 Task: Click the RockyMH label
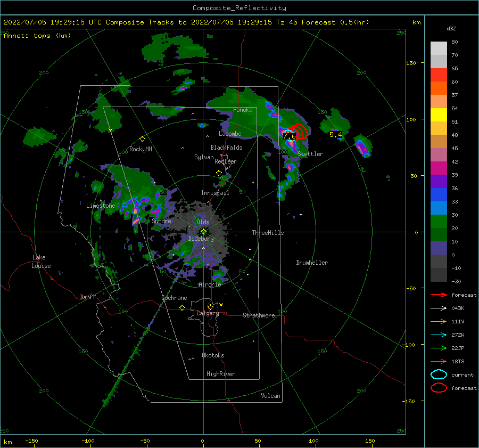141,149
